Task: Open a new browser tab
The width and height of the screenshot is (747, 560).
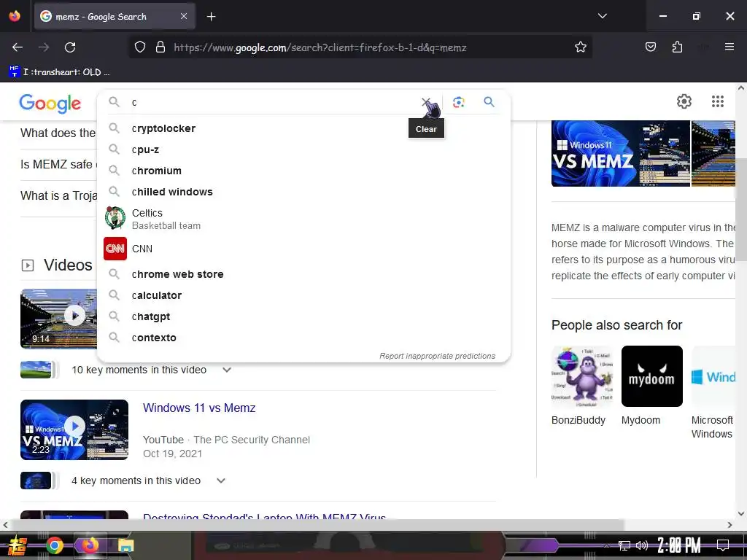Action: (211, 17)
